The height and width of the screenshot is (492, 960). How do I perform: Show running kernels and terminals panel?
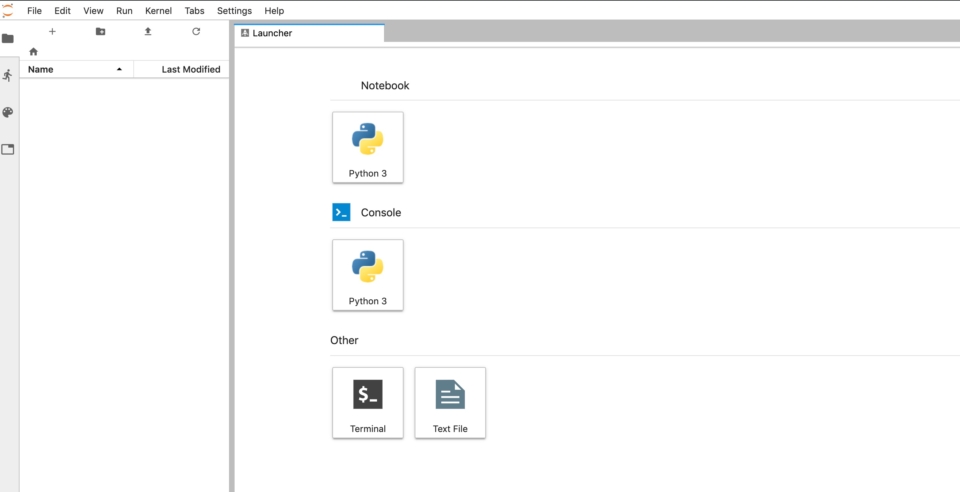tap(8, 75)
